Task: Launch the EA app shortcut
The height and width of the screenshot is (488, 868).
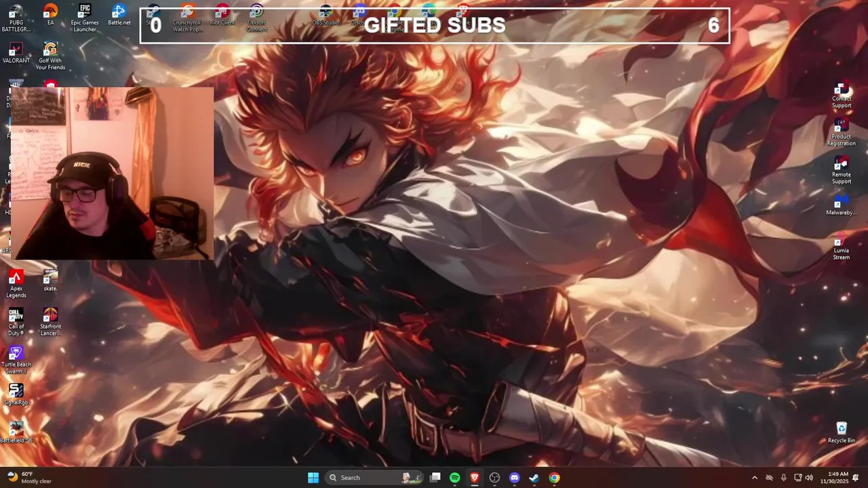Action: pyautogui.click(x=50, y=15)
